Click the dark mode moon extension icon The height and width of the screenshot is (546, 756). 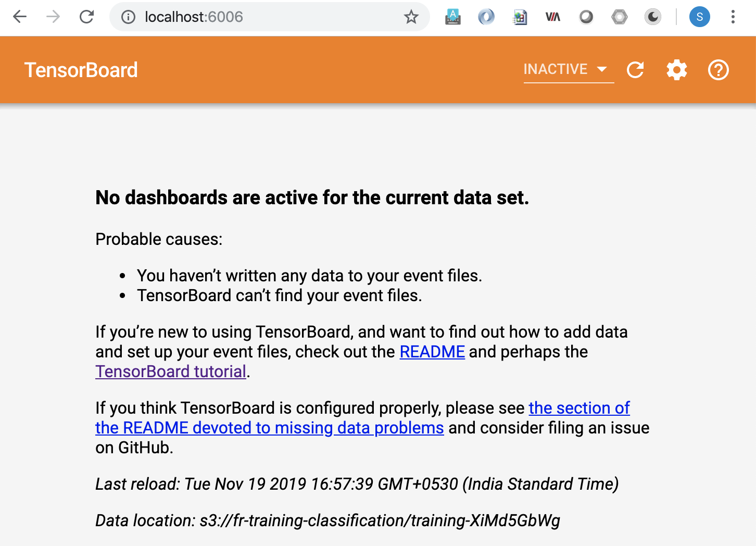tap(653, 17)
